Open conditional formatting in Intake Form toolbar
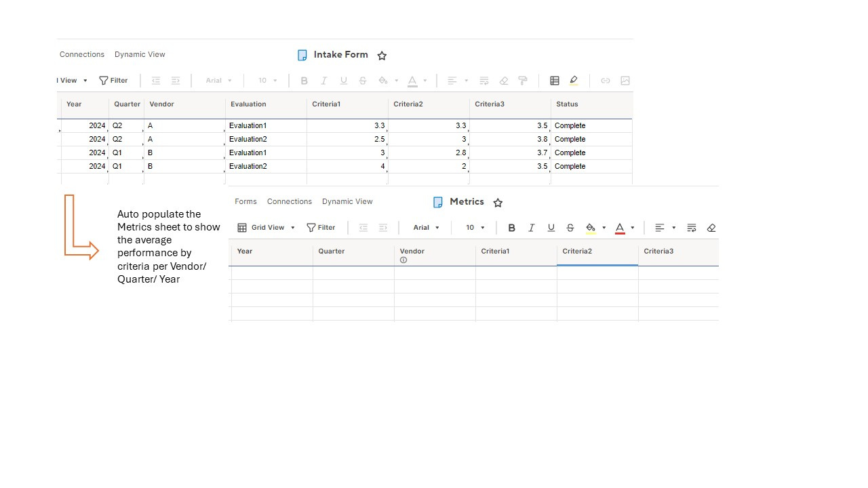868x488 pixels. 555,81
